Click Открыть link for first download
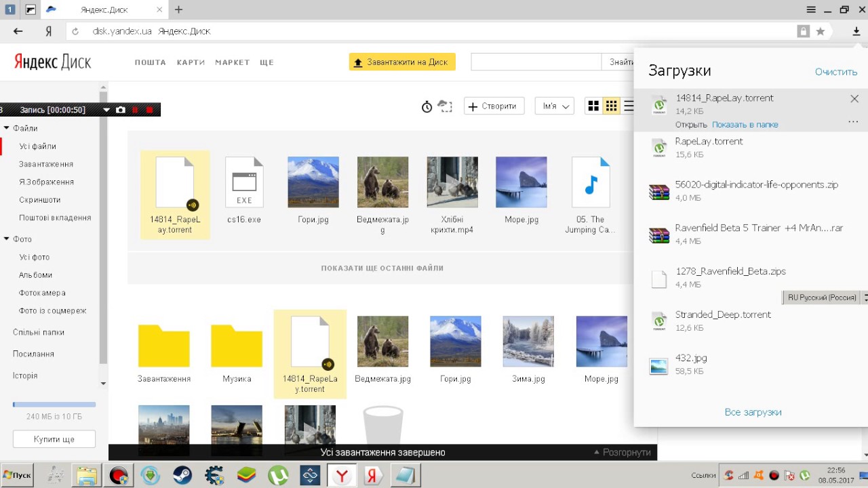Screen dimensions: 868x488 pyautogui.click(x=691, y=125)
